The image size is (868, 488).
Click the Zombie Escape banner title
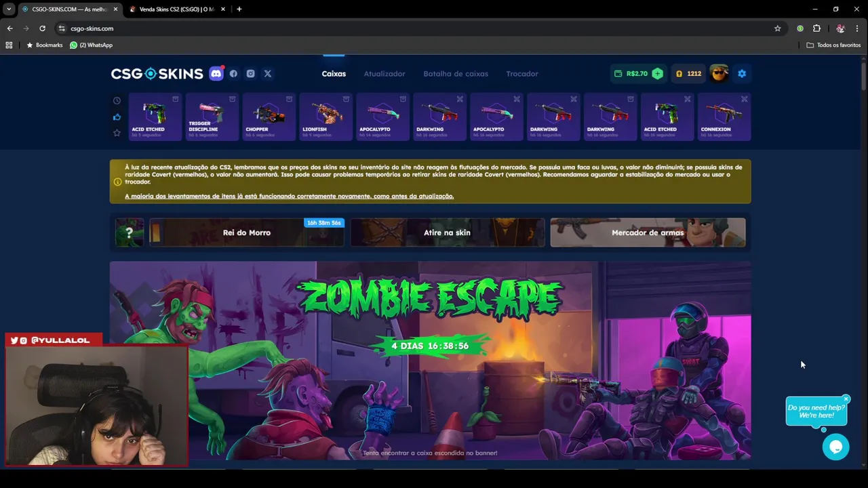pyautogui.click(x=430, y=299)
